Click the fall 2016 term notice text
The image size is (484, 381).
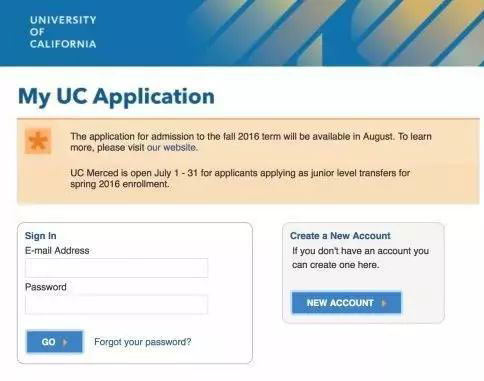pos(251,142)
